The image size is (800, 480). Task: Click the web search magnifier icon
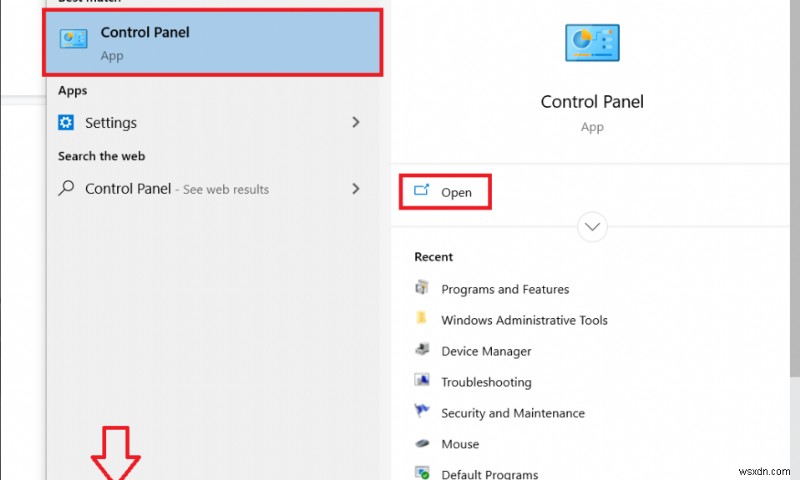pos(66,188)
